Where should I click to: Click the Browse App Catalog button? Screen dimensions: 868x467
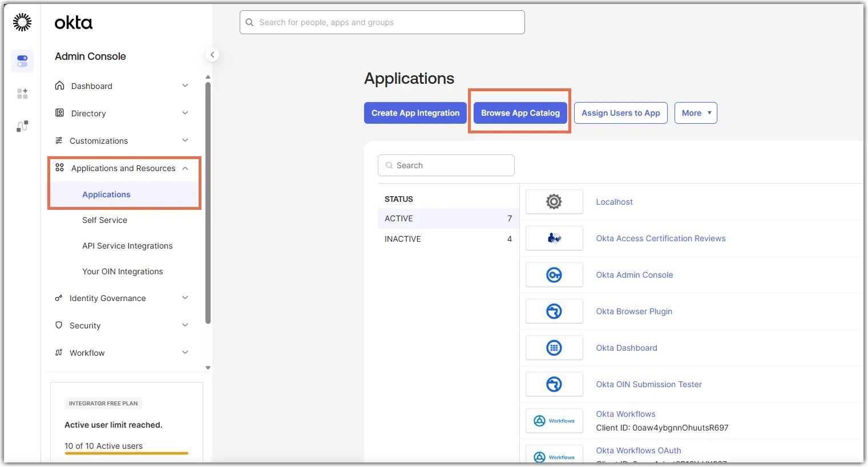point(520,113)
